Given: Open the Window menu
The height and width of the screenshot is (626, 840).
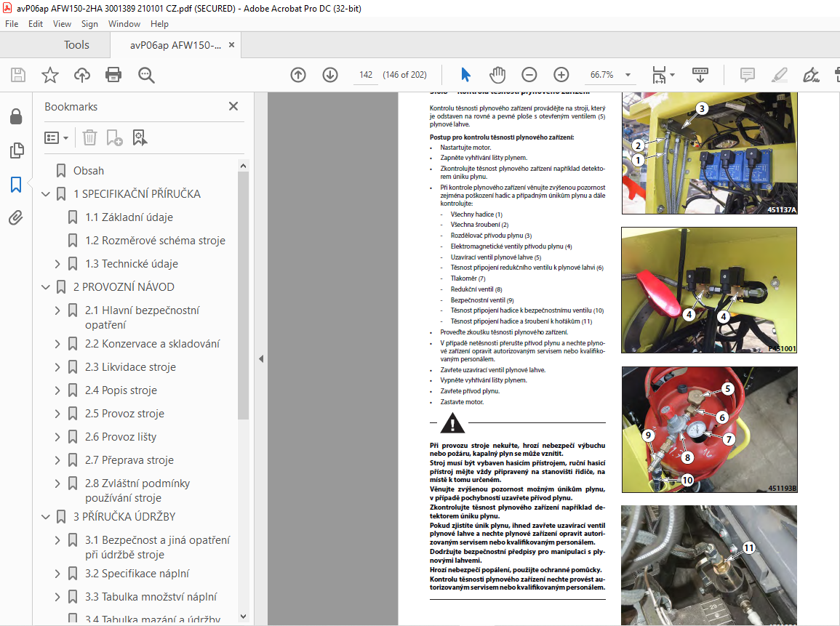Looking at the screenshot, I should (x=124, y=23).
